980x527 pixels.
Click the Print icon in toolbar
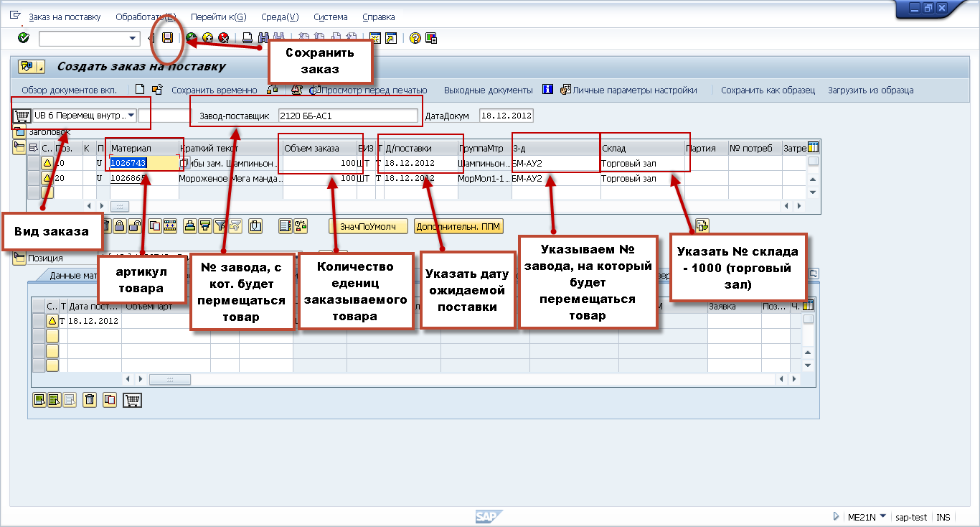(247, 38)
